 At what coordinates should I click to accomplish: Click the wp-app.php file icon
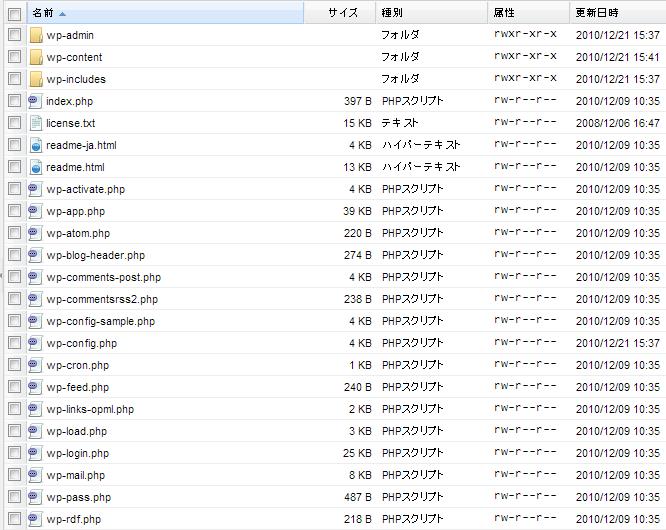[35, 211]
